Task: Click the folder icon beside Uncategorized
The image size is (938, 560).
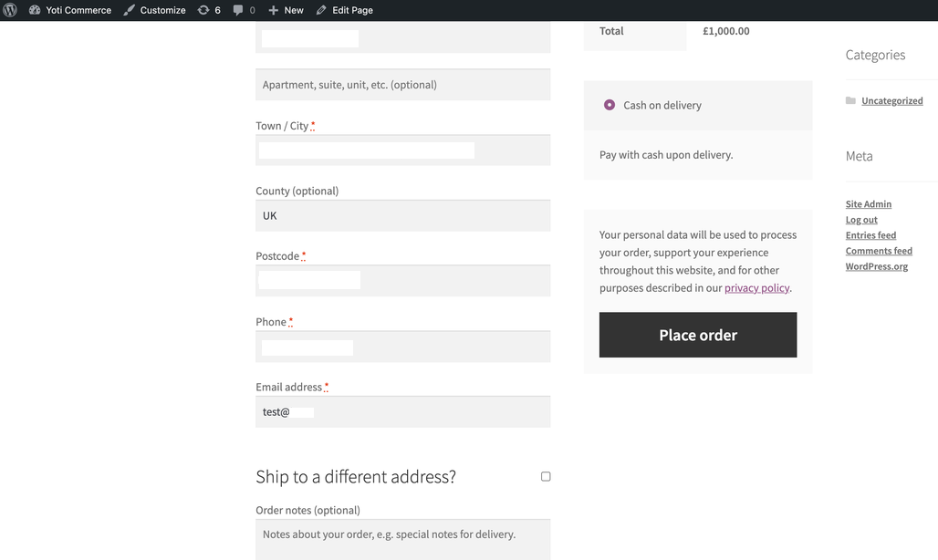Action: tap(851, 100)
